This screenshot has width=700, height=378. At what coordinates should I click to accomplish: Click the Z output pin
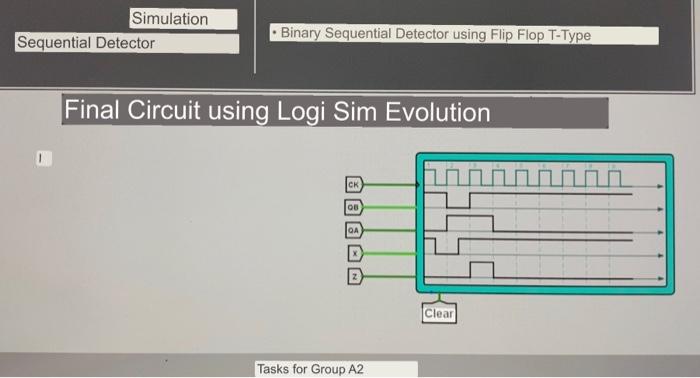[x=355, y=277]
